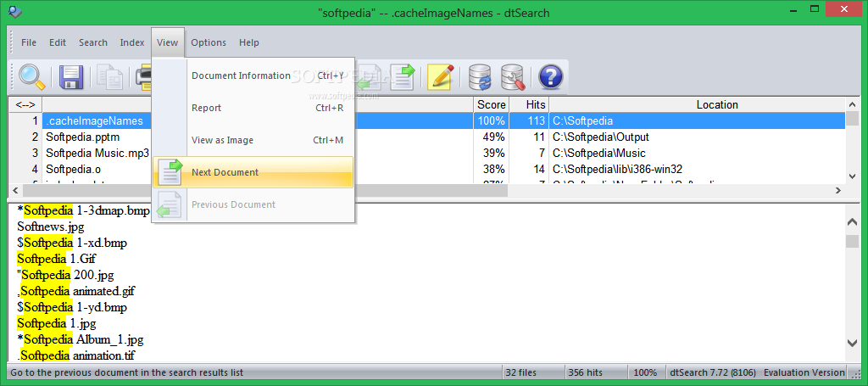Open the Search menu
Viewport: 868px width, 386px height.
pos(93,42)
